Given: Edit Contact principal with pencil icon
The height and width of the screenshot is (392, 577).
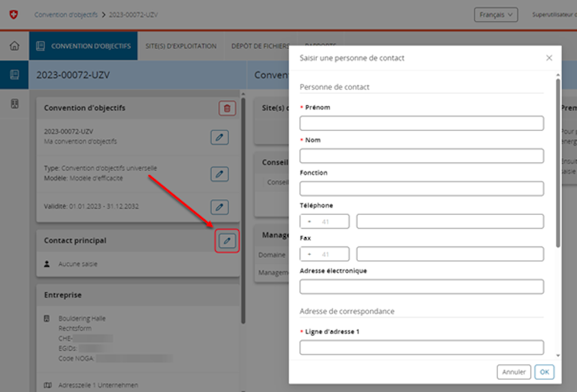Looking at the screenshot, I should [227, 241].
